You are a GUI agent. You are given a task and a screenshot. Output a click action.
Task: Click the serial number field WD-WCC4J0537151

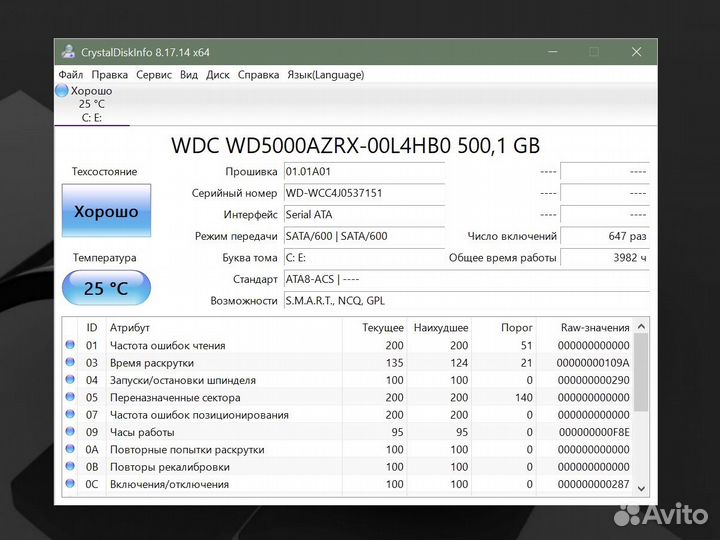coord(364,193)
